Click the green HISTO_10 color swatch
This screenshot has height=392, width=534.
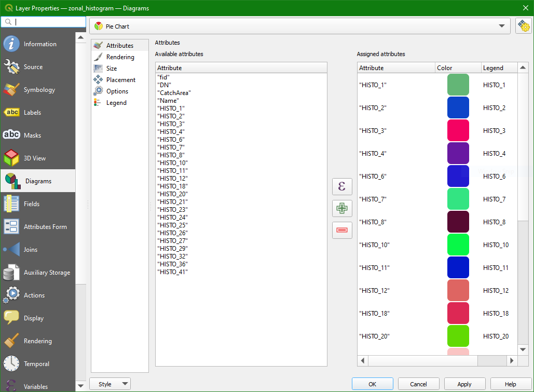[x=458, y=245]
